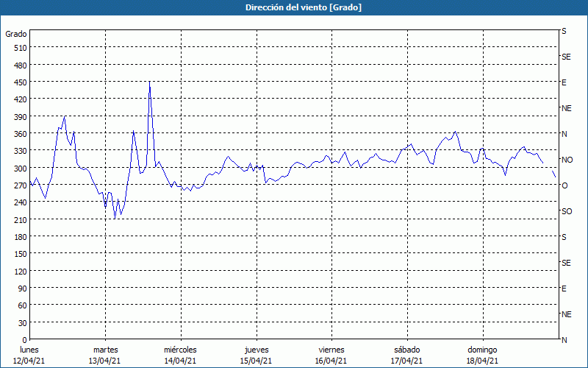
Task: Select the 150 degree axis label
Action: tap(21, 254)
